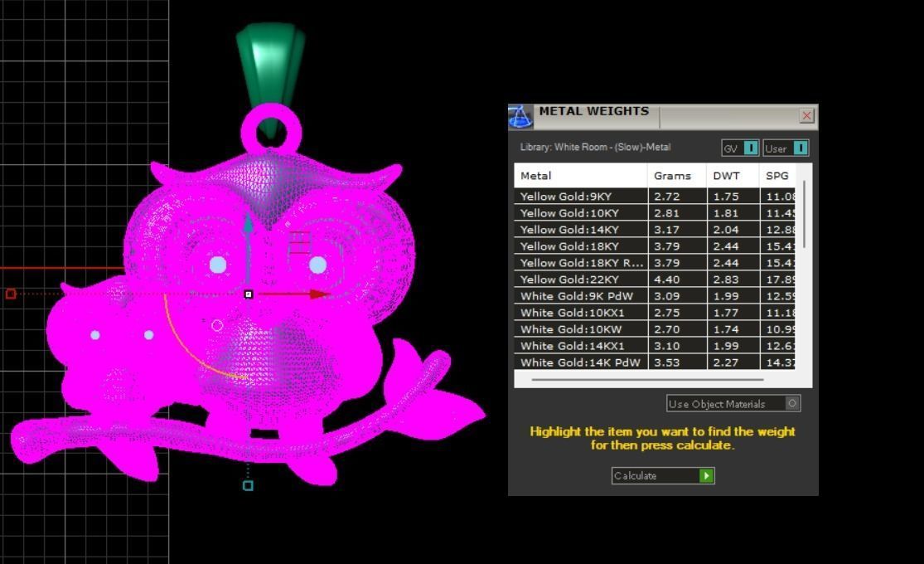
Task: Select the White Gold:9K PdW row
Action: point(655,295)
